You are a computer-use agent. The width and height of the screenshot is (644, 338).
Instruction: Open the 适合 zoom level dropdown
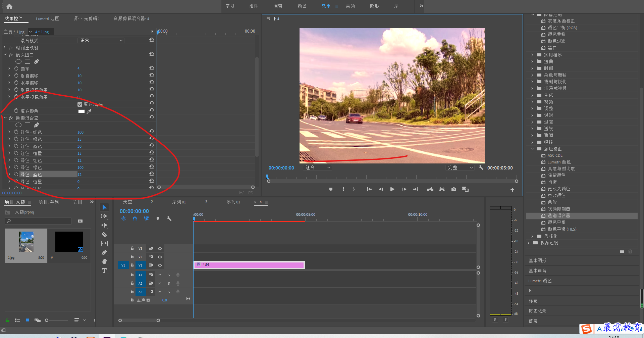point(317,167)
